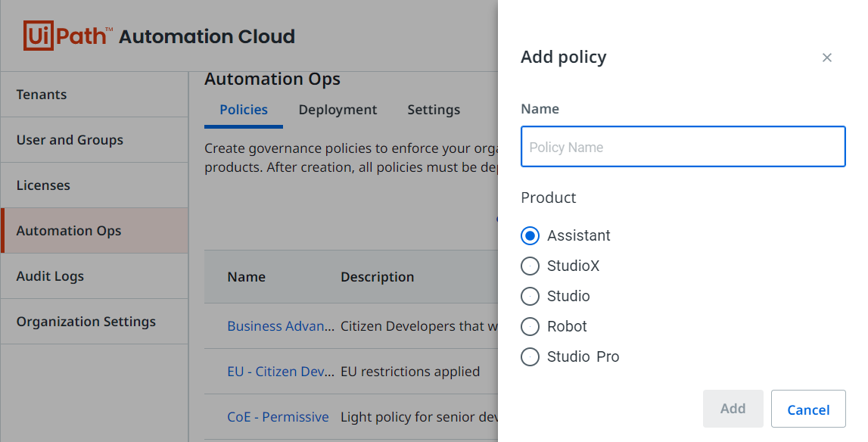Image resolution: width=868 pixels, height=442 pixels.
Task: Select the Studio Pro radio button
Action: [530, 356]
